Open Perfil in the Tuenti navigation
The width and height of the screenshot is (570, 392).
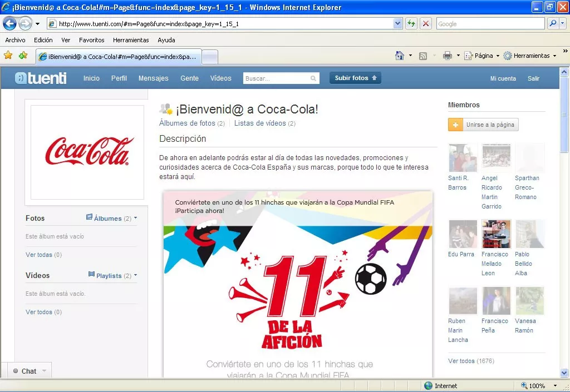pyautogui.click(x=119, y=78)
